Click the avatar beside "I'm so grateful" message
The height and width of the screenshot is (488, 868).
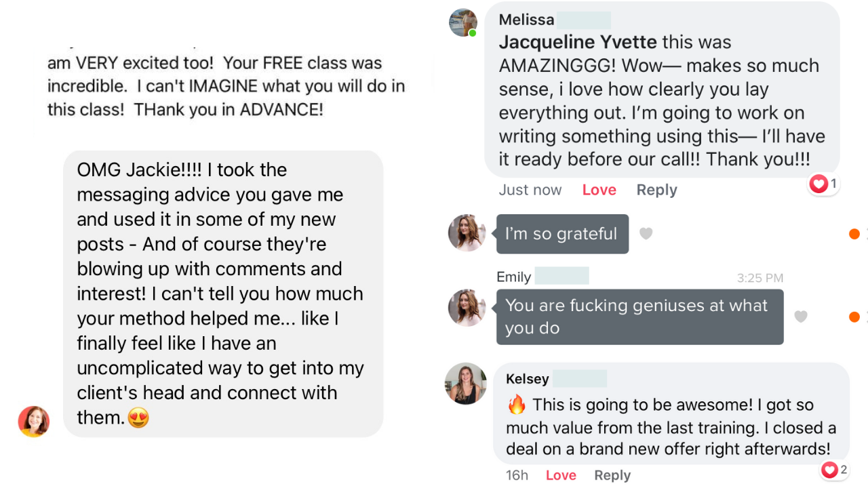(x=467, y=233)
